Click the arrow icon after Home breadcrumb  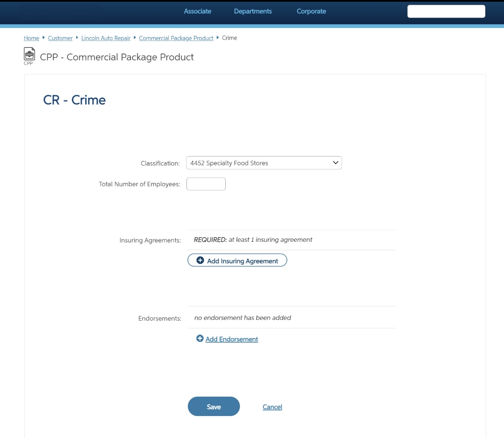click(44, 38)
